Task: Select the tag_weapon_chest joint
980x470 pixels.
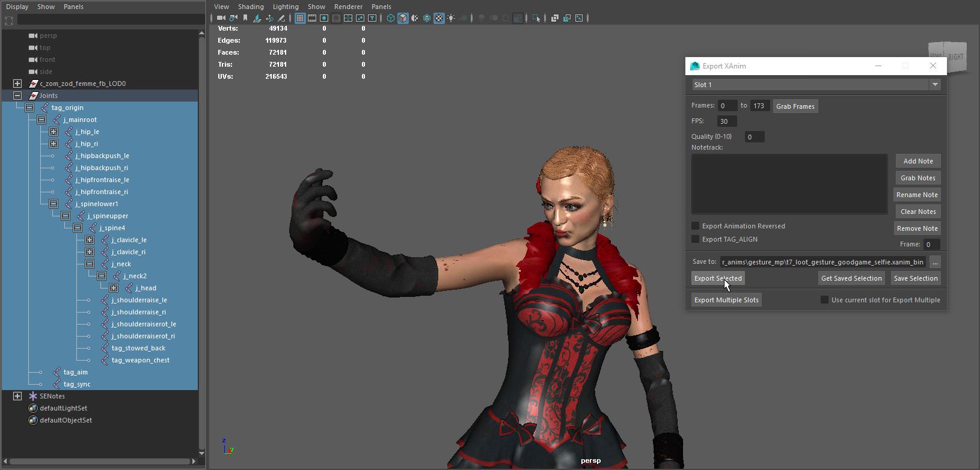Action: 140,360
